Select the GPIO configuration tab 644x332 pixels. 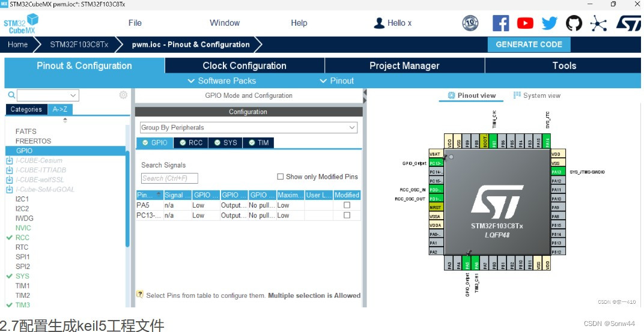tap(155, 142)
